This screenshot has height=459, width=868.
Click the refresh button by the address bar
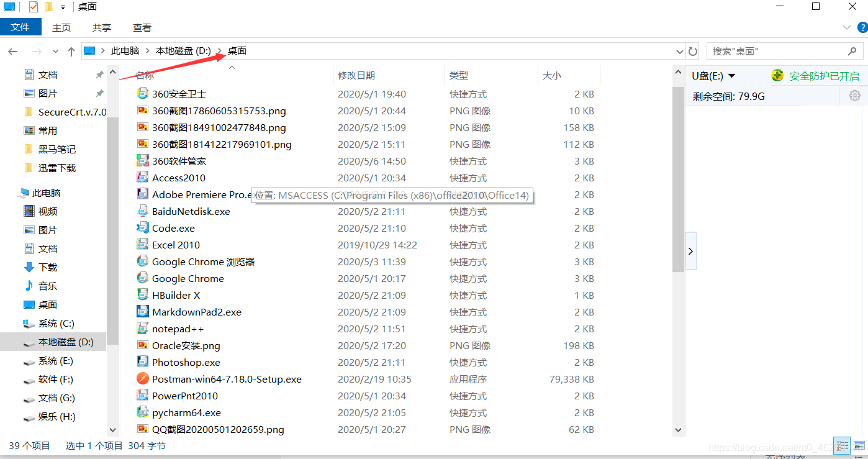(x=694, y=51)
